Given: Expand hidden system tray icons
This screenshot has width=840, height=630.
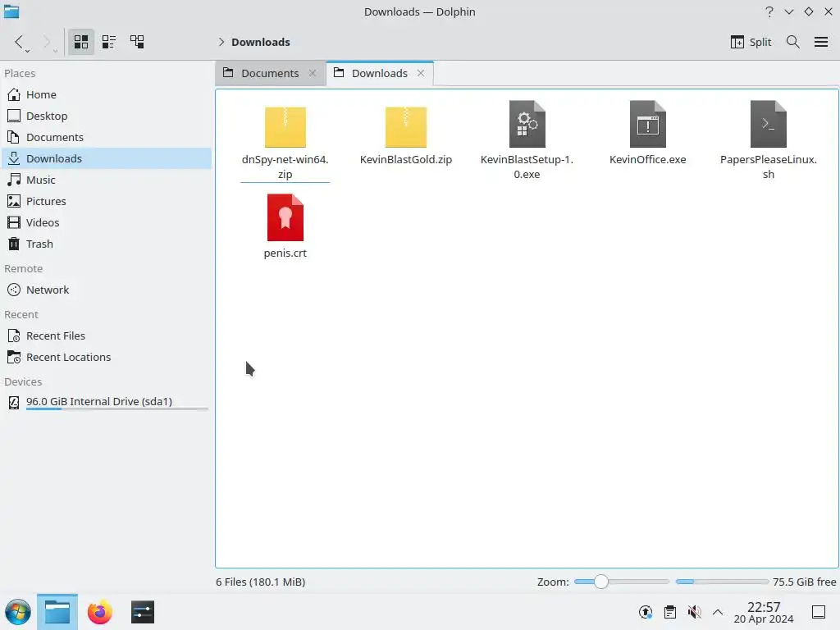Looking at the screenshot, I should [718, 612].
